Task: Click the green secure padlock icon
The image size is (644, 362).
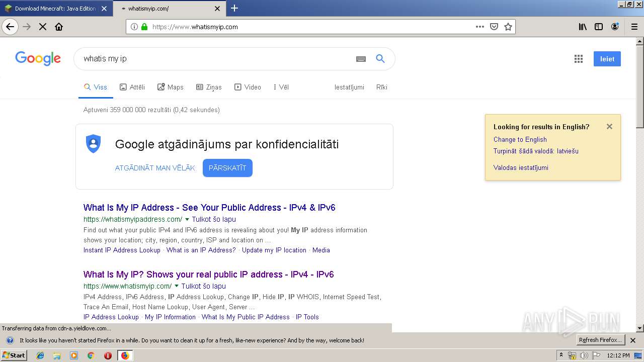Action: click(x=144, y=27)
